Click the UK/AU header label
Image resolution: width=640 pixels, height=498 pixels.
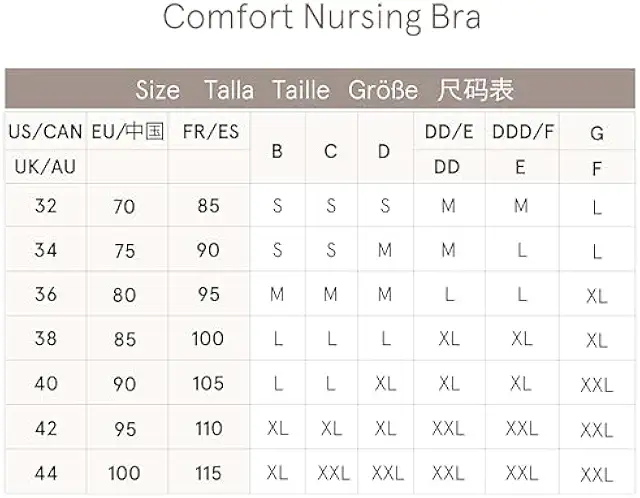click(45, 167)
